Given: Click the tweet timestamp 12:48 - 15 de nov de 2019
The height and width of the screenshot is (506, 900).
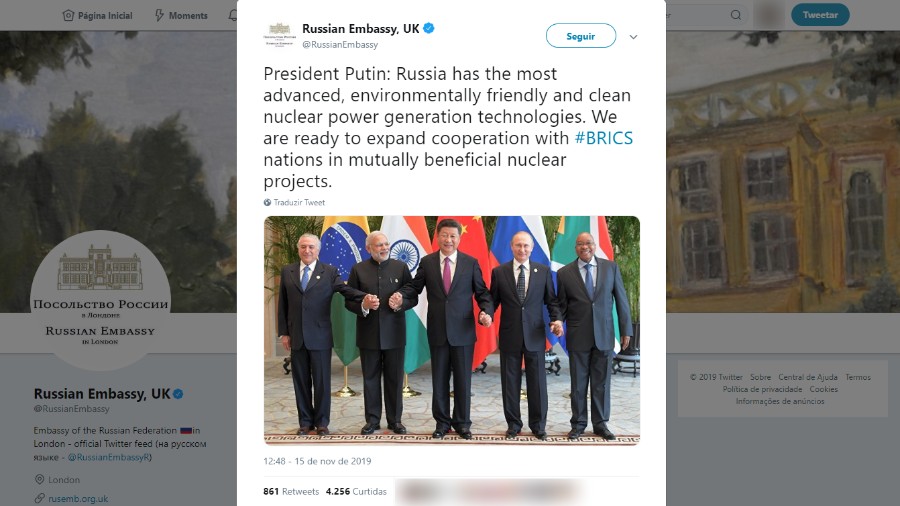Looking at the screenshot, I should [317, 461].
